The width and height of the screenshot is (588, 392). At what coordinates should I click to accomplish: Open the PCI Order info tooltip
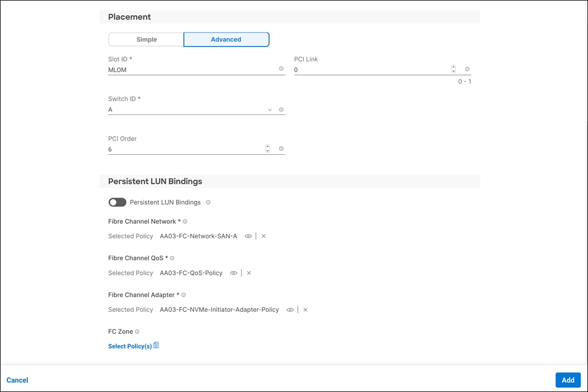pyautogui.click(x=281, y=148)
